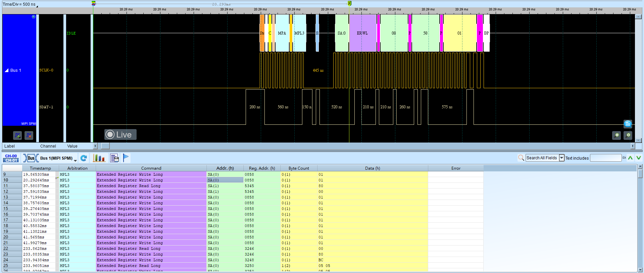Select row 25 data cell 05 05
644x273 pixels.
click(x=373, y=266)
